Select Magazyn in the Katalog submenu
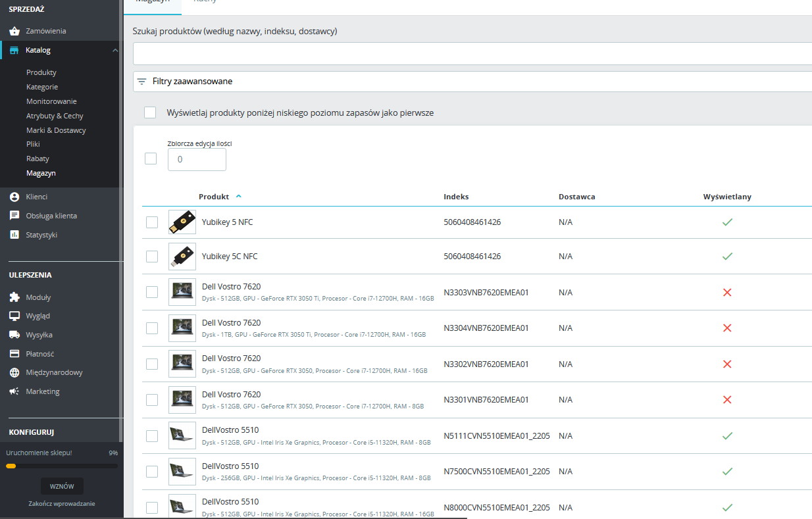The image size is (812, 519). 41,173
